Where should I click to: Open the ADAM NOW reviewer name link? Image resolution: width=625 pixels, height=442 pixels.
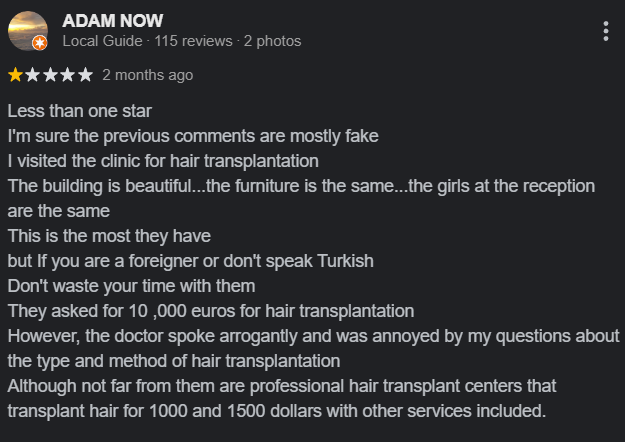pos(113,21)
